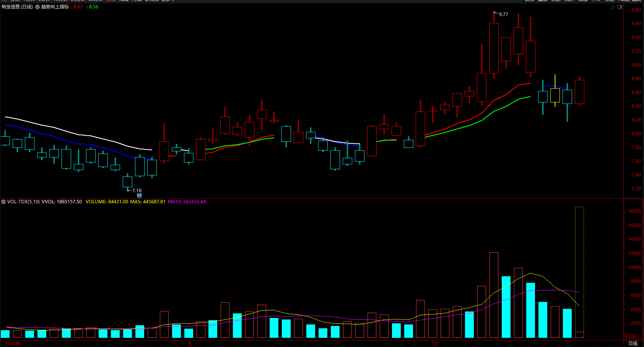This screenshot has height=347, width=644.
Task: Click the 7.18 low price label
Action: tap(137, 191)
